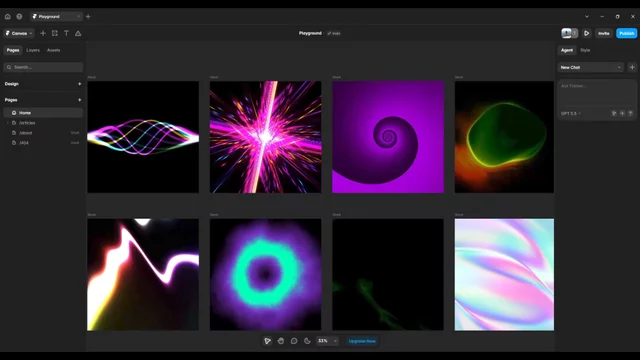Expand the /articles folder arrow
Viewport: 640px width, 360px height.
pos(7,123)
